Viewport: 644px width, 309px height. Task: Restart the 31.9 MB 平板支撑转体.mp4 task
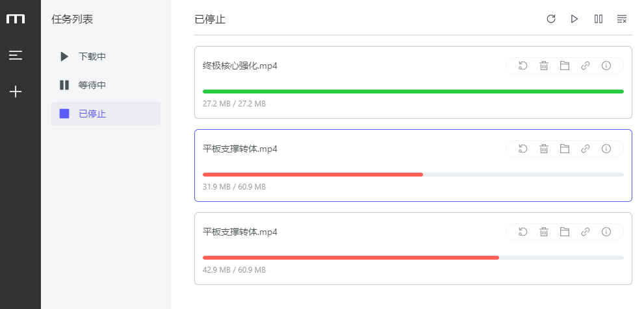(523, 149)
